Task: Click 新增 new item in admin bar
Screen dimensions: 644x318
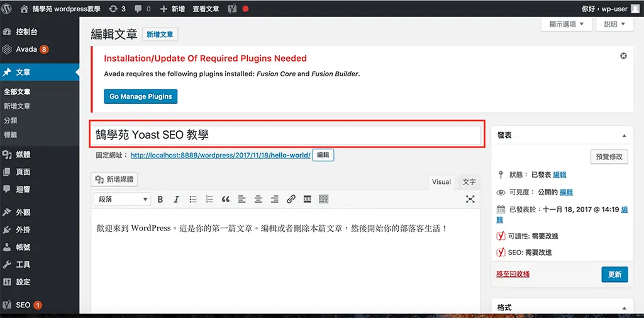Action: coord(172,9)
